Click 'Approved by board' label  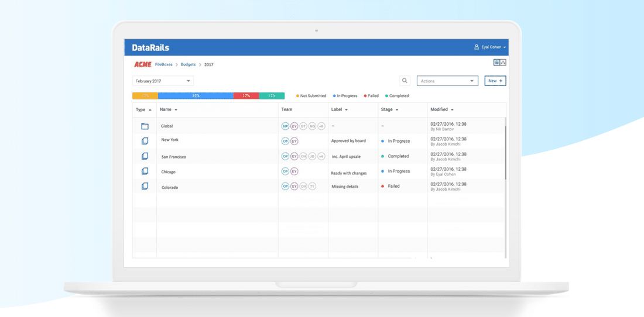pyautogui.click(x=348, y=141)
